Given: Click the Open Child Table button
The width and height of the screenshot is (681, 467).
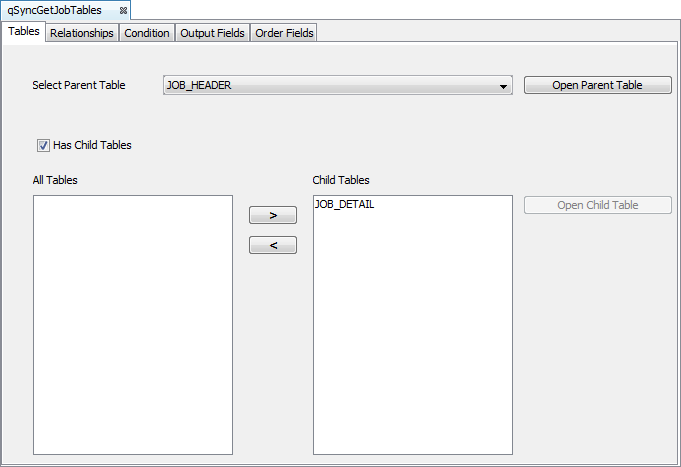Looking at the screenshot, I should coord(597,205).
